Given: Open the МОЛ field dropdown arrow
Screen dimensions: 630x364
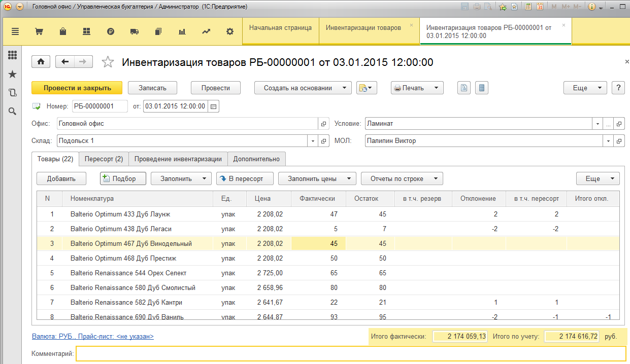Looking at the screenshot, I should click(x=608, y=140).
